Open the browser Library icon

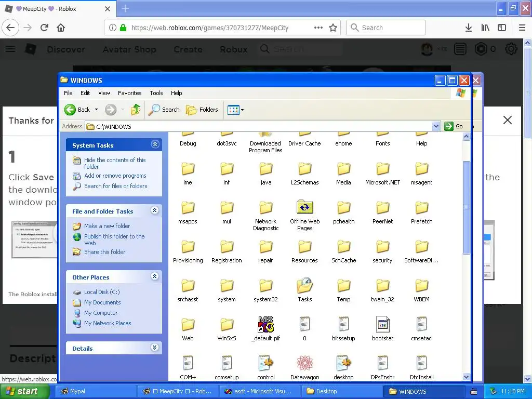click(x=485, y=28)
